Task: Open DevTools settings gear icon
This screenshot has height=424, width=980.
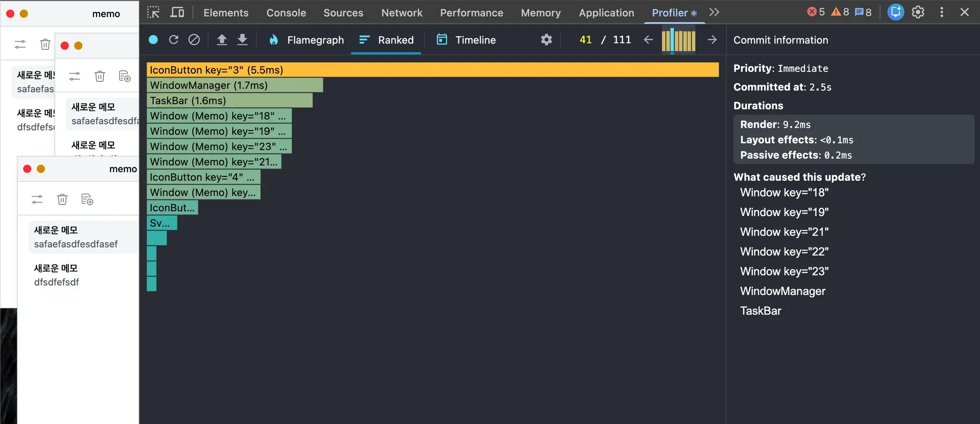Action: point(918,12)
